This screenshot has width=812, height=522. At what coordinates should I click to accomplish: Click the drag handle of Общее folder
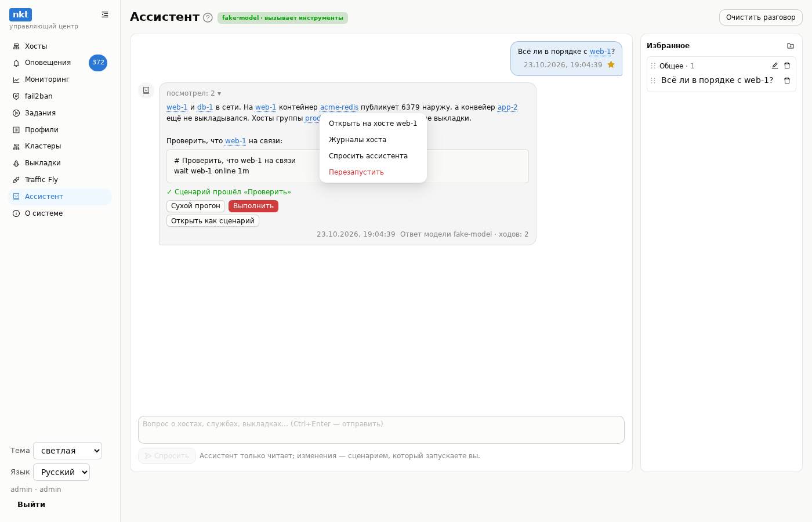pos(653,66)
